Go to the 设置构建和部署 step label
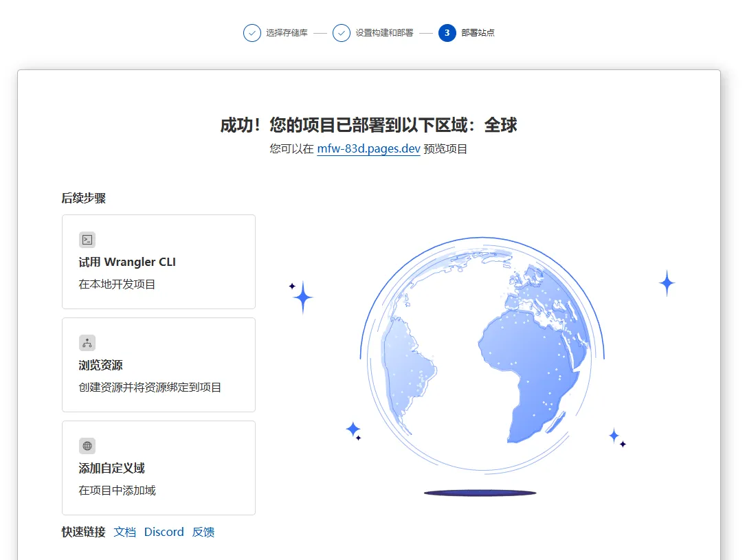Image resolution: width=747 pixels, height=560 pixels. (x=384, y=33)
